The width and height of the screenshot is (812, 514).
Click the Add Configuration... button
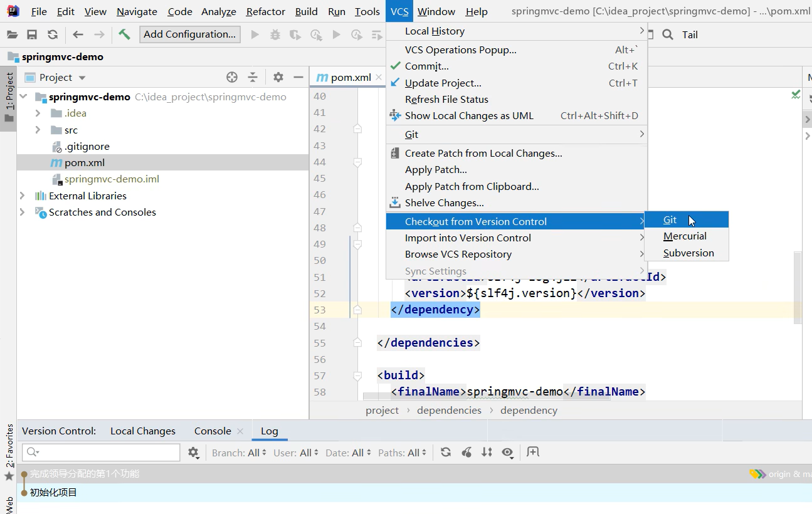tap(190, 34)
